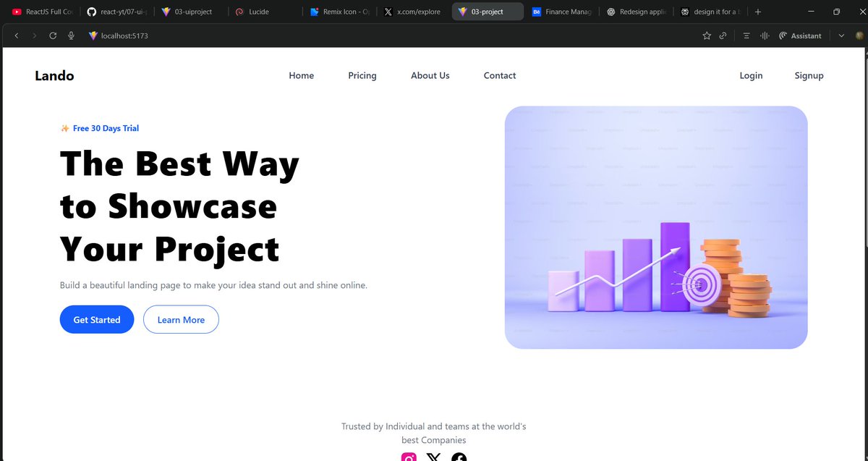868x461 pixels.
Task: Open the Login link
Action: [x=751, y=75]
